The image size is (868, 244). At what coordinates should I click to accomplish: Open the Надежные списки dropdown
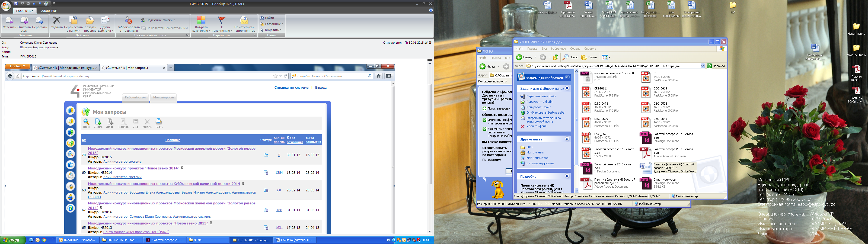[158, 20]
